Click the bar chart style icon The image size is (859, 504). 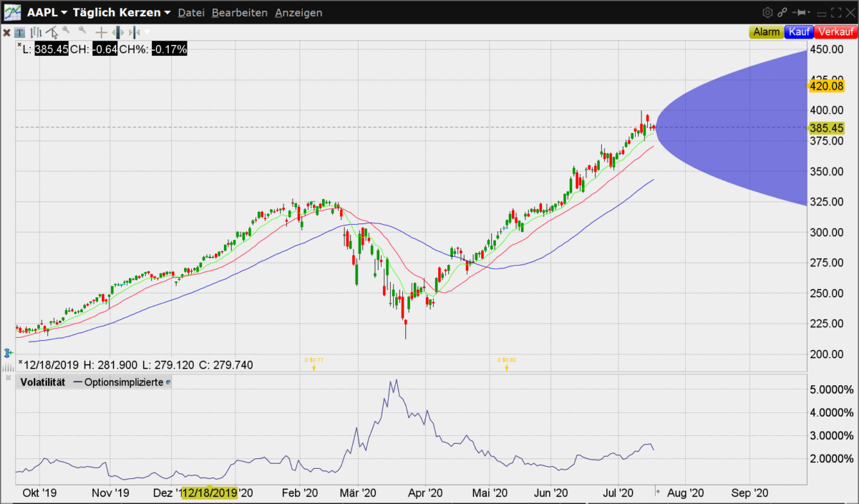36,32
